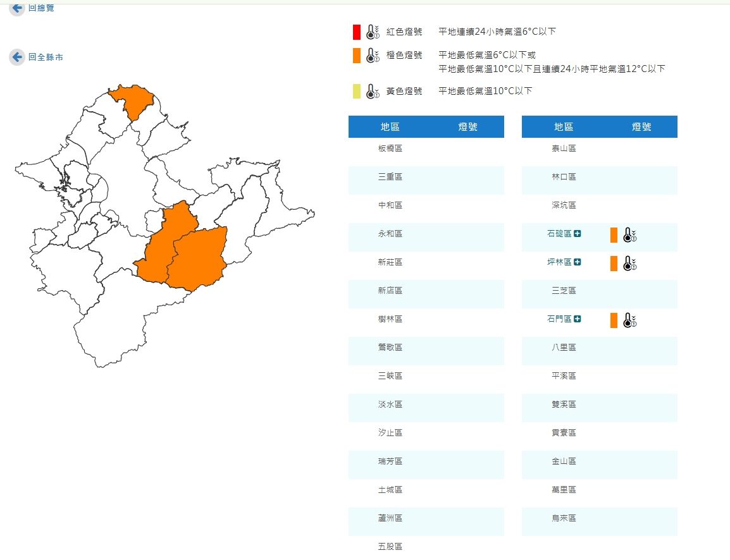Click the yellow 黃色燈號 color swatch
730x560 pixels.
(357, 92)
